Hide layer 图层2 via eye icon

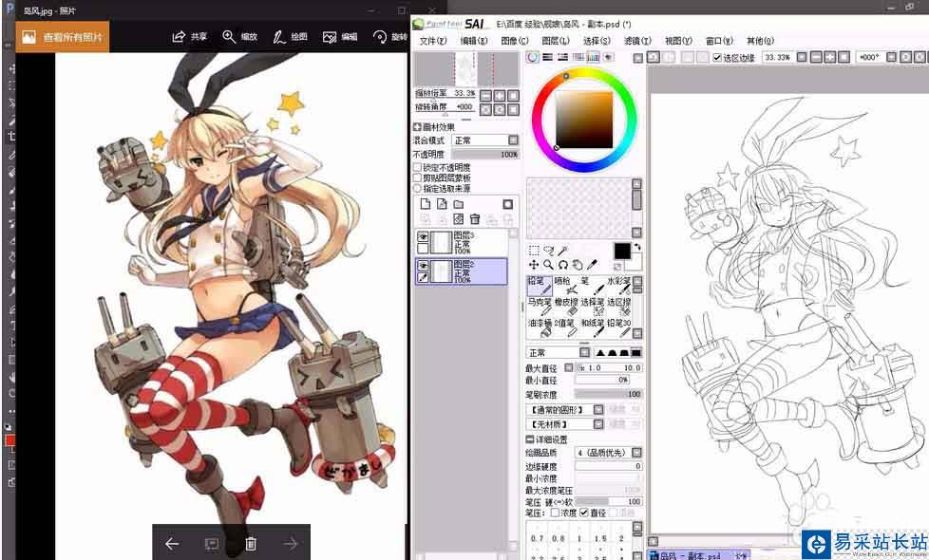point(423,266)
